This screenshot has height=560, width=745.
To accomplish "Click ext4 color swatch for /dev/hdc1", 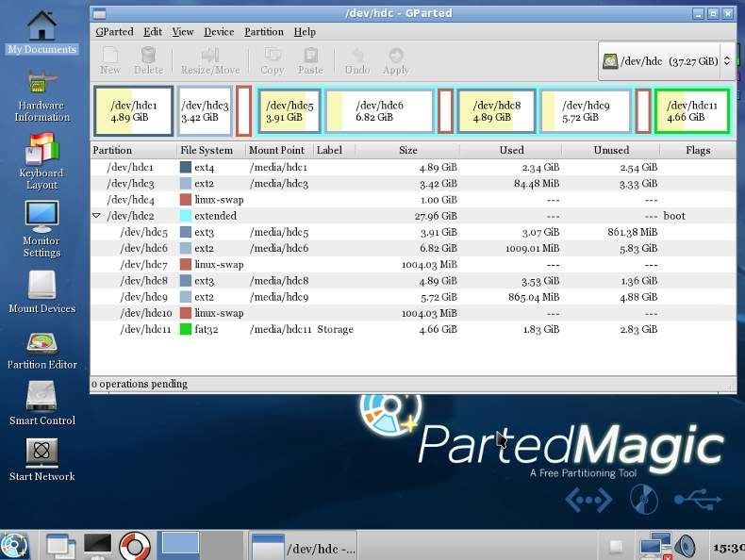I will point(185,167).
